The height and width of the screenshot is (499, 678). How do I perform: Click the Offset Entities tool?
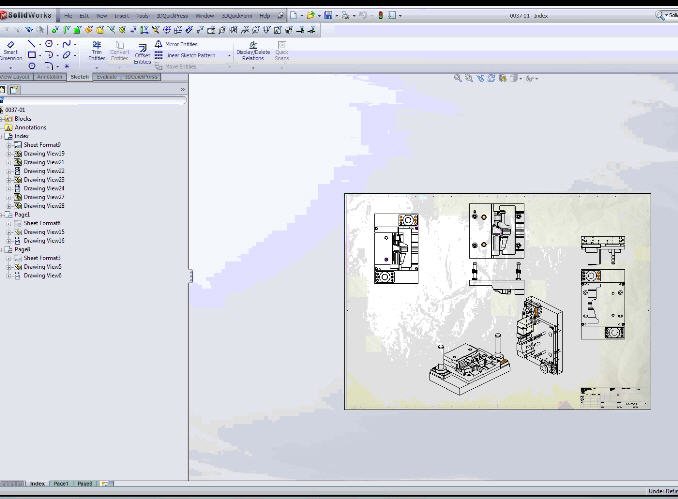tap(142, 53)
